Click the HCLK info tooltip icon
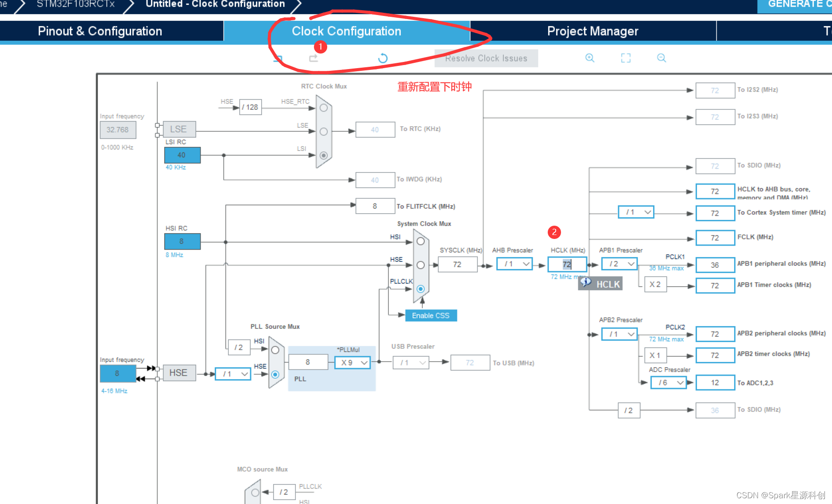 pos(586,282)
